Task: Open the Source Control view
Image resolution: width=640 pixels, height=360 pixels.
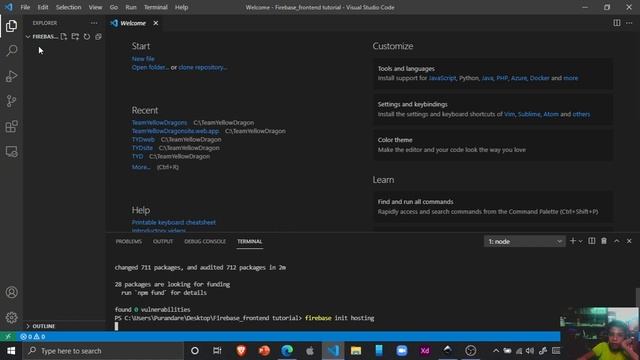Action: coord(11,101)
